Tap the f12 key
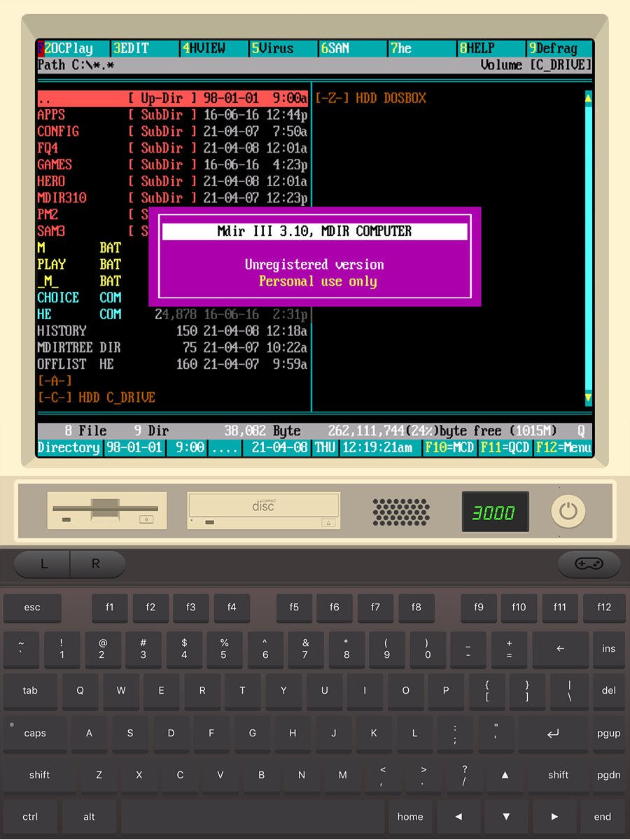630x840 pixels. coord(604,608)
